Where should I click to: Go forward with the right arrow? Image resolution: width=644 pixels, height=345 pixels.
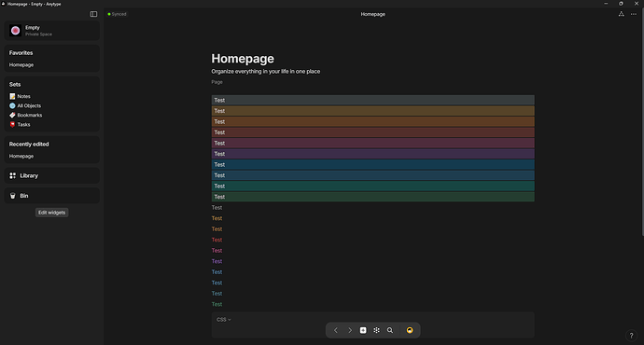pyautogui.click(x=349, y=330)
